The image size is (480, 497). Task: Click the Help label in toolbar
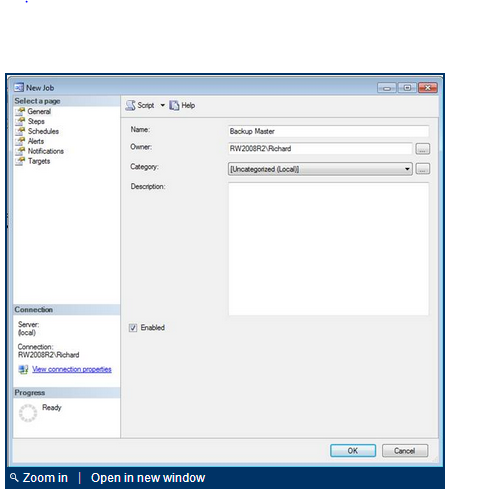point(188,105)
